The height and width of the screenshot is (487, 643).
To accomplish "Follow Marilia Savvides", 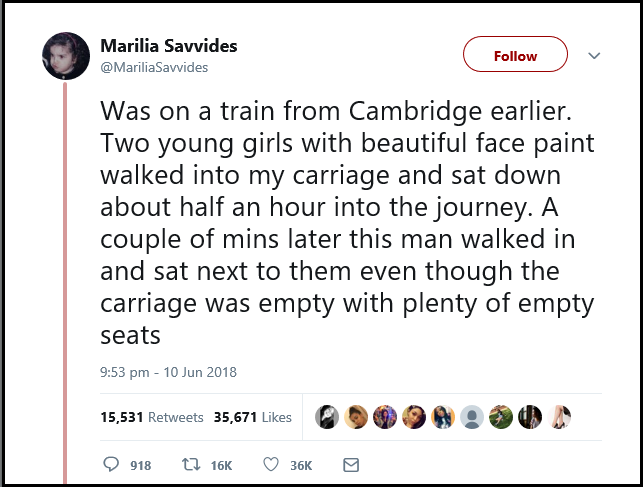I will point(515,56).
